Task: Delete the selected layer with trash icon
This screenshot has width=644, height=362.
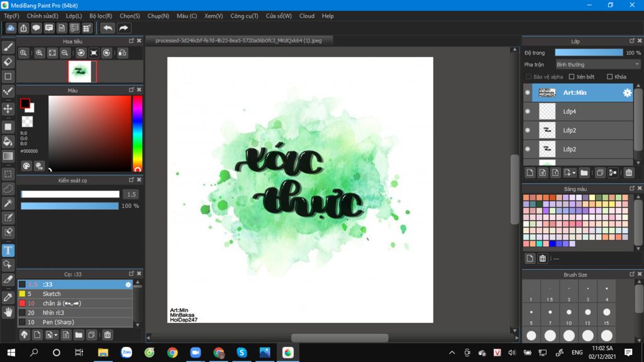Action: 629,173
